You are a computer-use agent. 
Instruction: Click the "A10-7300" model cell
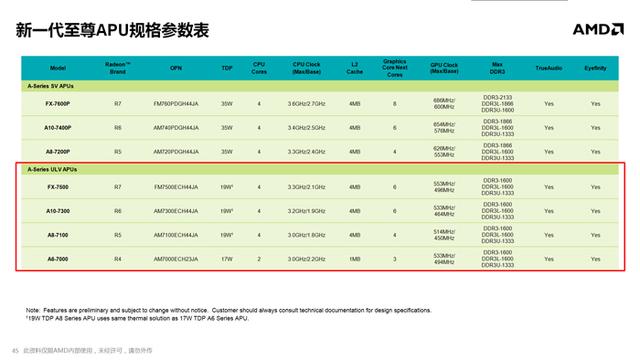click(58, 211)
